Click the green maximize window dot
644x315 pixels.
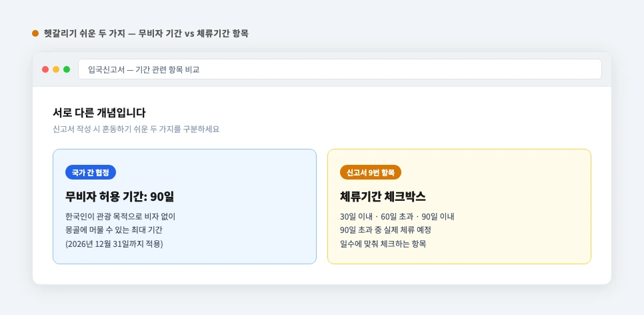pyautogui.click(x=67, y=69)
